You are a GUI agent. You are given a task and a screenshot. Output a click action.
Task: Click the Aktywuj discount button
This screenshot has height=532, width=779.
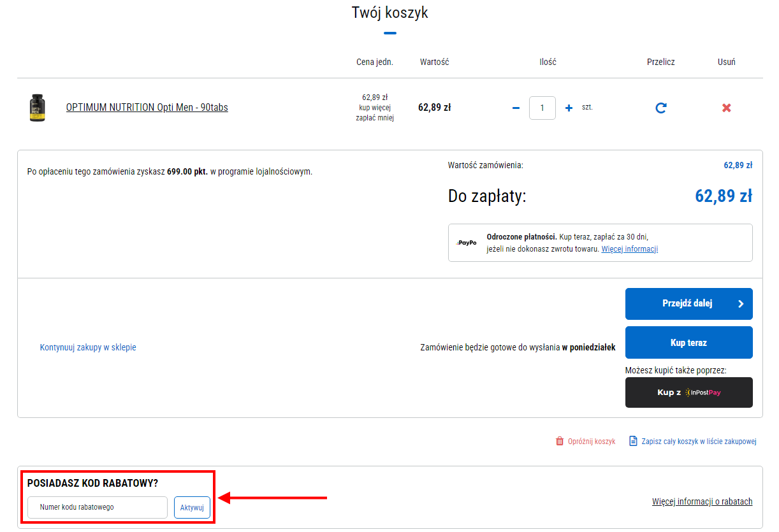192,508
